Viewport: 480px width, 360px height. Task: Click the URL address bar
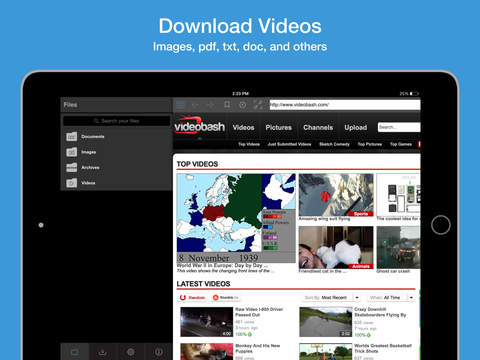tap(345, 105)
